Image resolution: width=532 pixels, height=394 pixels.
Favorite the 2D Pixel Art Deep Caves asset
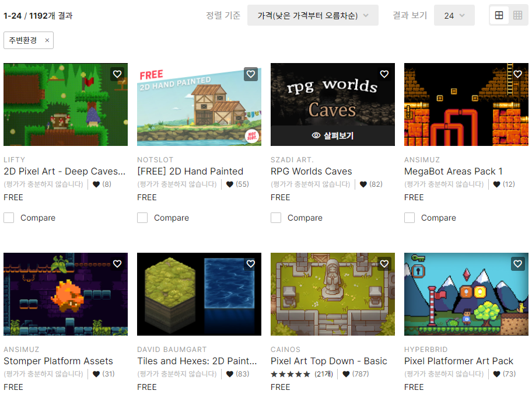[x=117, y=74]
